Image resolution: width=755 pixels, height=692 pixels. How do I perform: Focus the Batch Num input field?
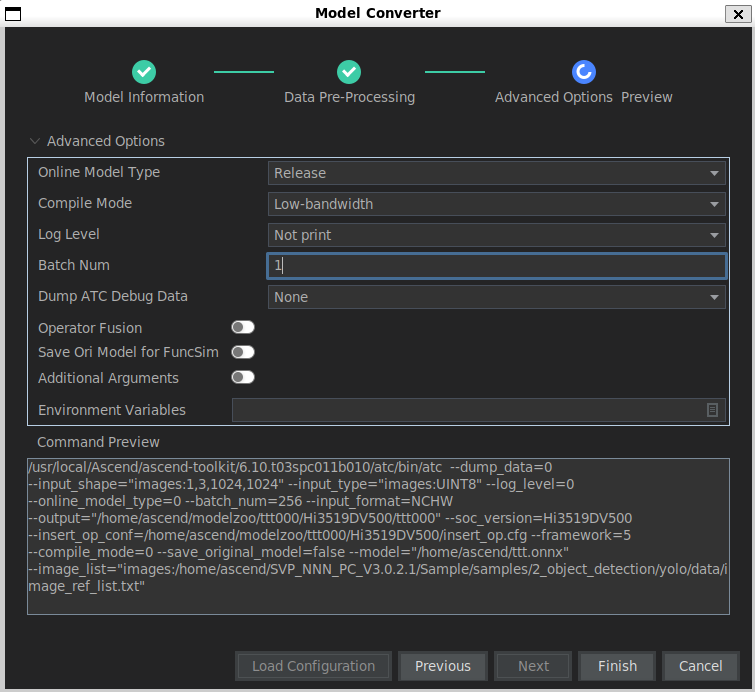(496, 266)
